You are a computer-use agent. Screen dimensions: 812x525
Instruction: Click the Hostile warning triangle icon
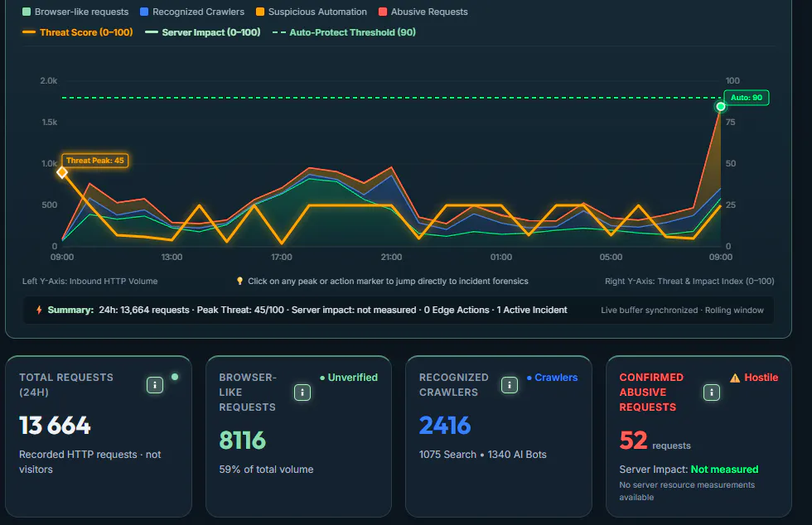[x=735, y=378]
